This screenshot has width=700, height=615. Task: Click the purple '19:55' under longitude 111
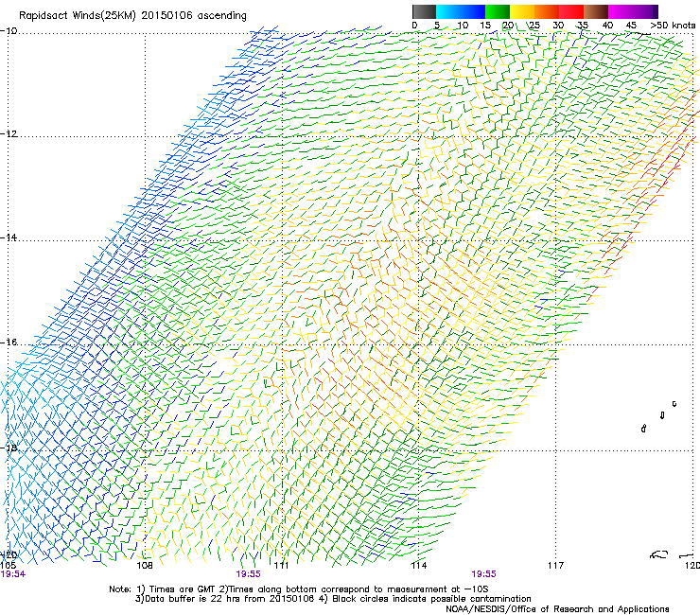pos(248,574)
